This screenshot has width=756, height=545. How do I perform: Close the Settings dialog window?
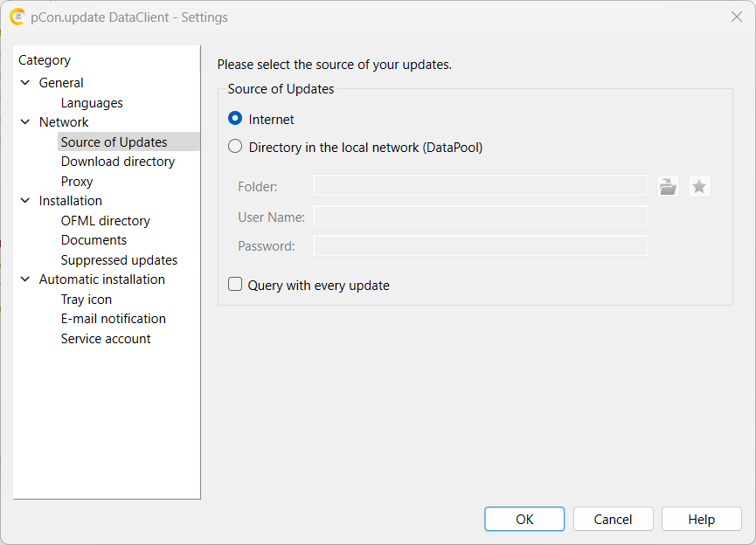point(737,17)
